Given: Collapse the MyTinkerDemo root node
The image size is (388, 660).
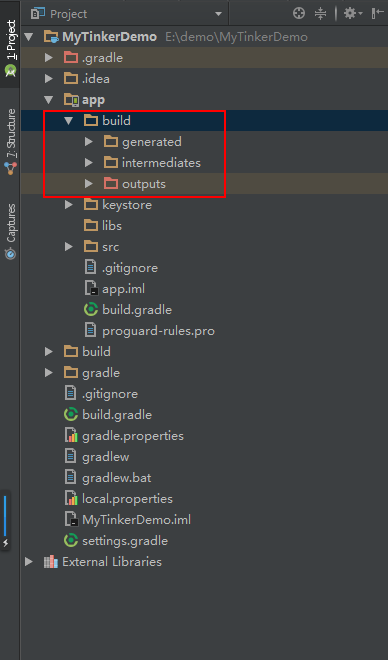Looking at the screenshot, I should click(29, 37).
